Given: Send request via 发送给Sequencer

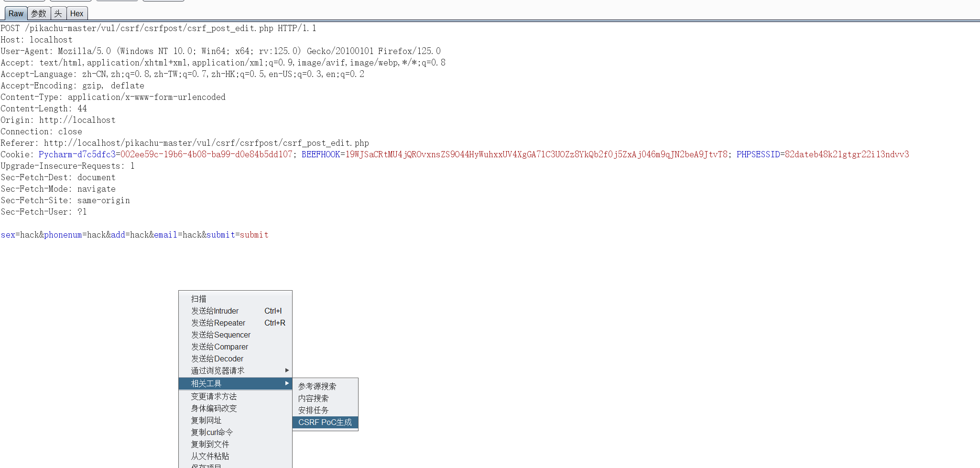Looking at the screenshot, I should pyautogui.click(x=235, y=335).
